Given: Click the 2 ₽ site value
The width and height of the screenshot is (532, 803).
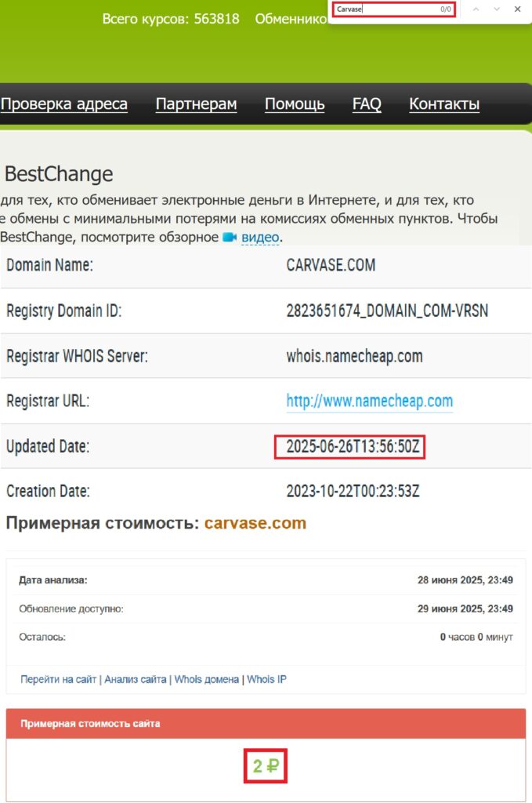Looking at the screenshot, I should [266, 767].
